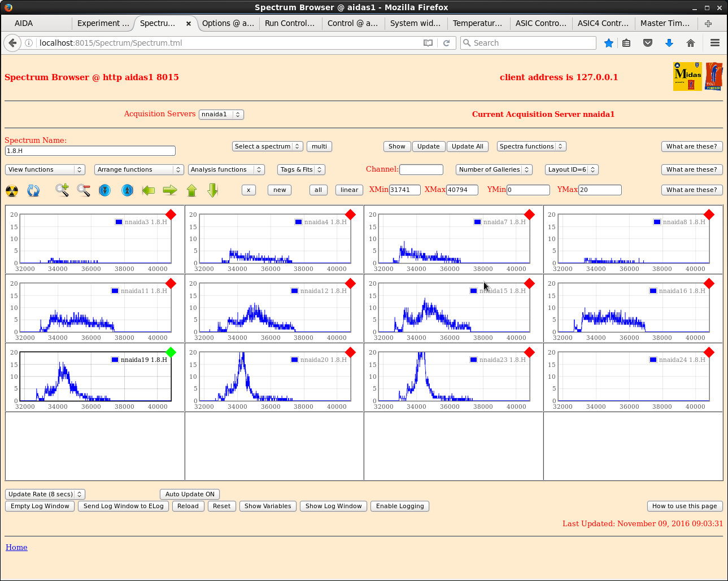728x581 pixels.
Task: Toggle red marker on nnaida3 spectrum
Action: tap(171, 215)
